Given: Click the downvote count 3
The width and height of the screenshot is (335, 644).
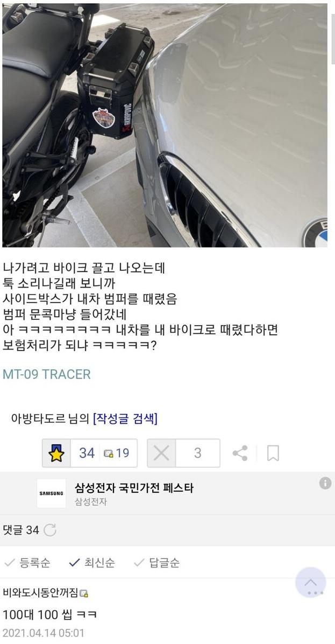Looking at the screenshot, I should (198, 453).
